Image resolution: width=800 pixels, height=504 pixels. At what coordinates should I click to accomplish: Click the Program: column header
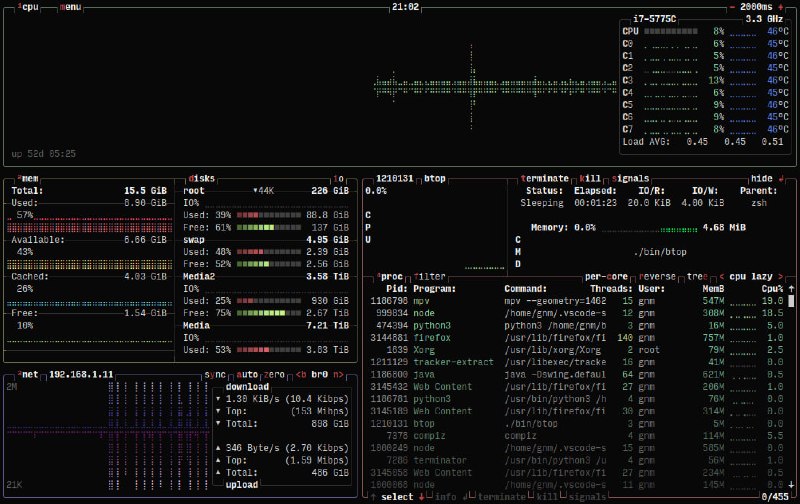click(434, 289)
